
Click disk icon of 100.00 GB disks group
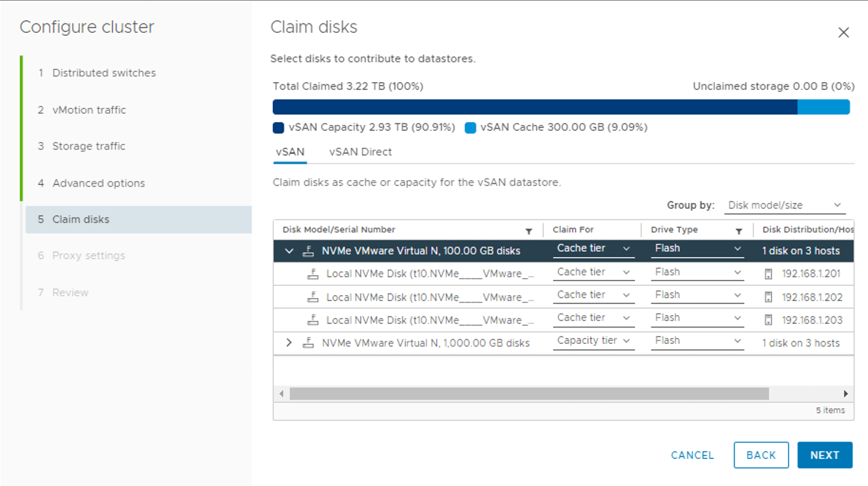[308, 251]
